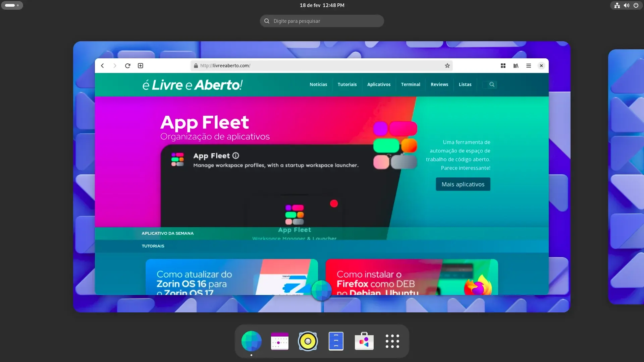Reload the livreeaberto.com page
644x362 pixels.
(127, 66)
